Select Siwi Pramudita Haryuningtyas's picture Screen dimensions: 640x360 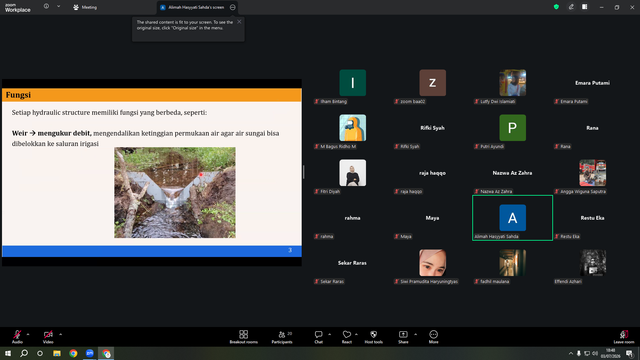[x=433, y=263]
